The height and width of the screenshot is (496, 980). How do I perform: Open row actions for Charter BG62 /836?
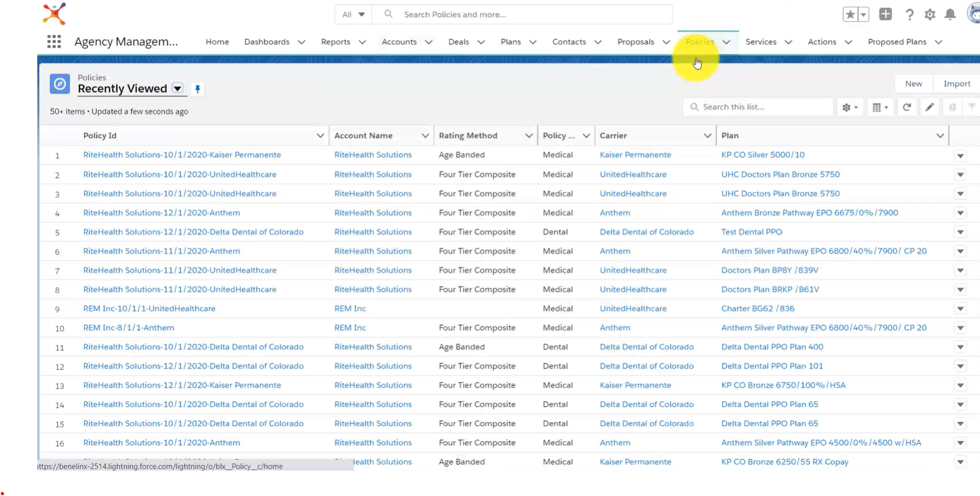(960, 309)
